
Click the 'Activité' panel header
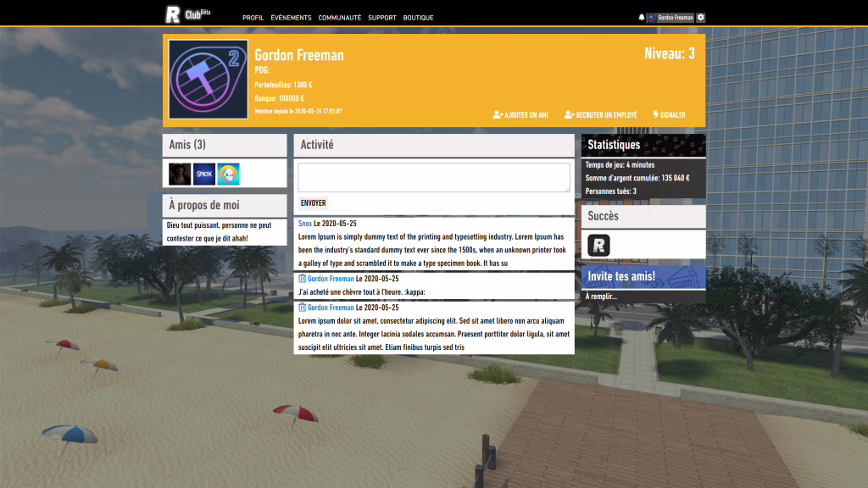point(434,145)
